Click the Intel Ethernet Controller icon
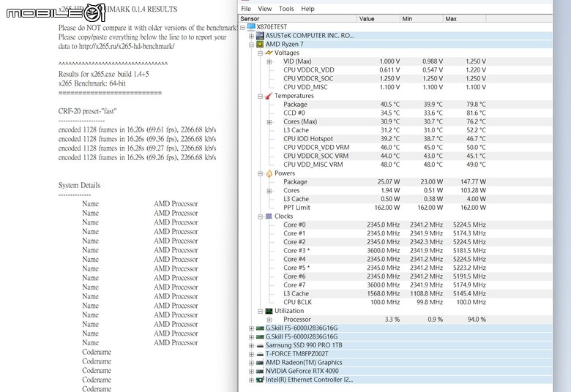Viewport: 571px width, 392px height. click(260, 380)
